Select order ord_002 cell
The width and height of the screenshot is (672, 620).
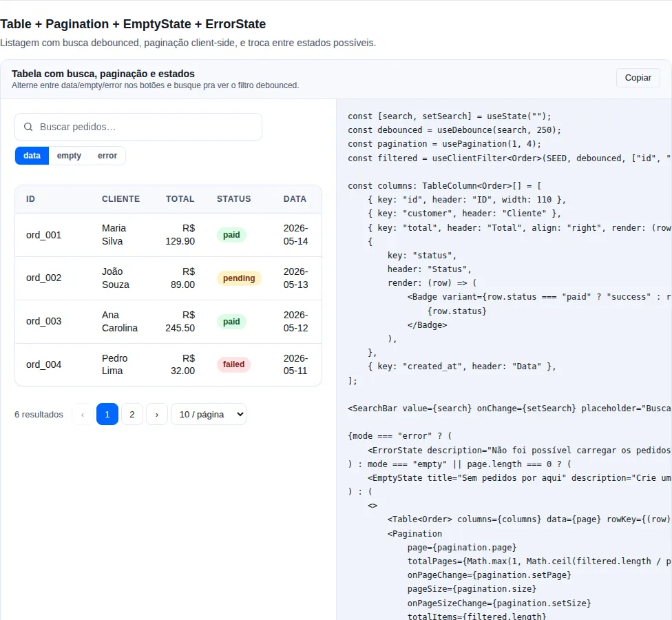point(43,278)
